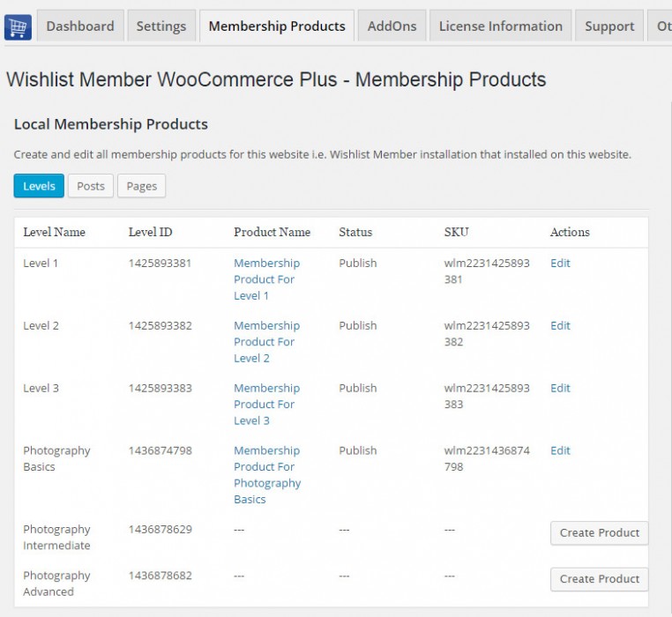Go to the AddOns tab
The image size is (672, 617).
click(392, 26)
